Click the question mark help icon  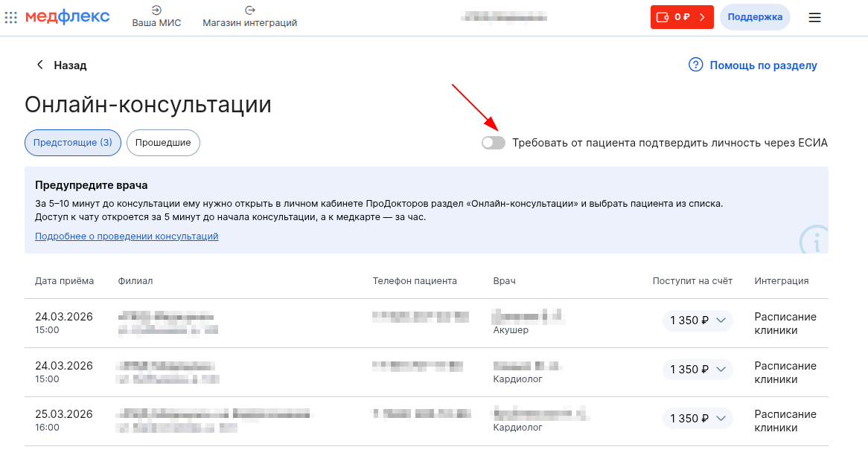pyautogui.click(x=696, y=65)
